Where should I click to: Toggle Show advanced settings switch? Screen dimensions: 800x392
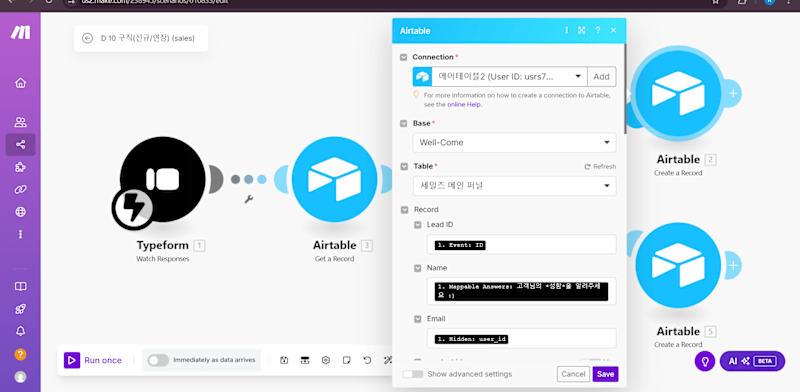(413, 374)
